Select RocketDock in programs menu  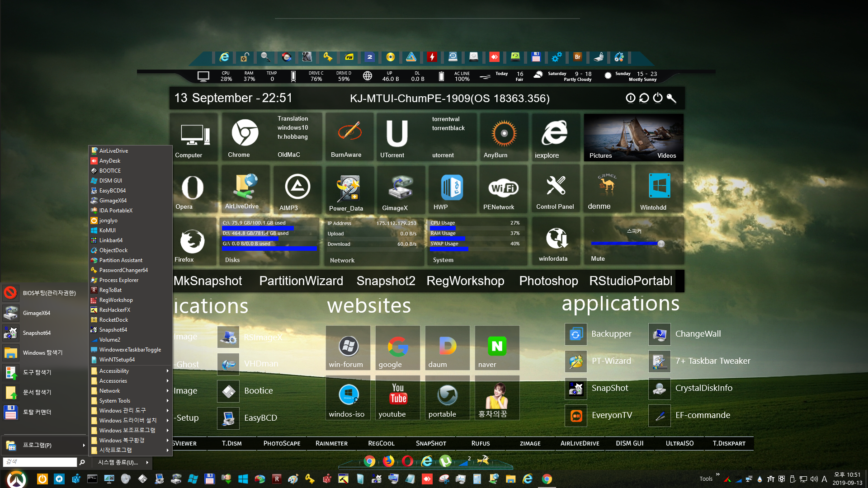click(130, 320)
